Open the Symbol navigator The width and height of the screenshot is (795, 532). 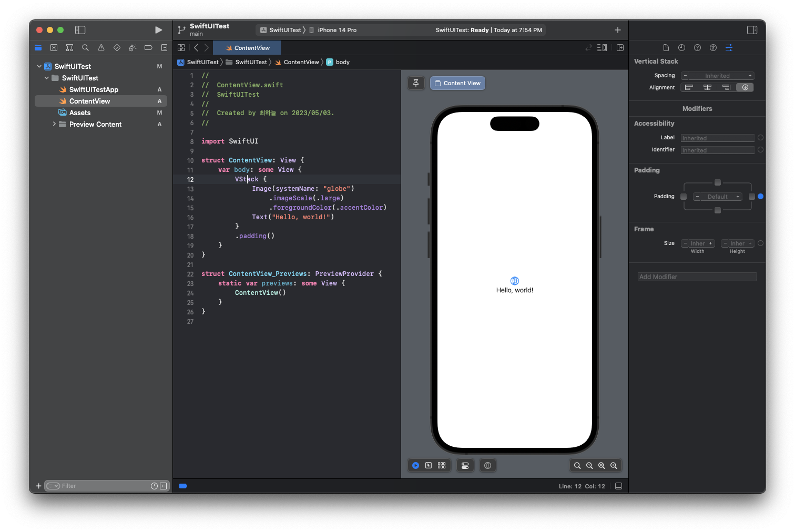[x=69, y=48]
